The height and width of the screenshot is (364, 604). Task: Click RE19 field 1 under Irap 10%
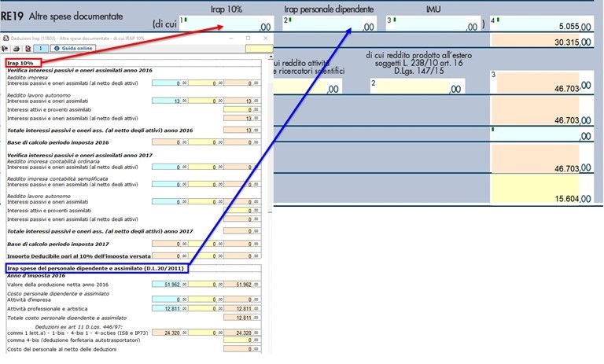[226, 24]
